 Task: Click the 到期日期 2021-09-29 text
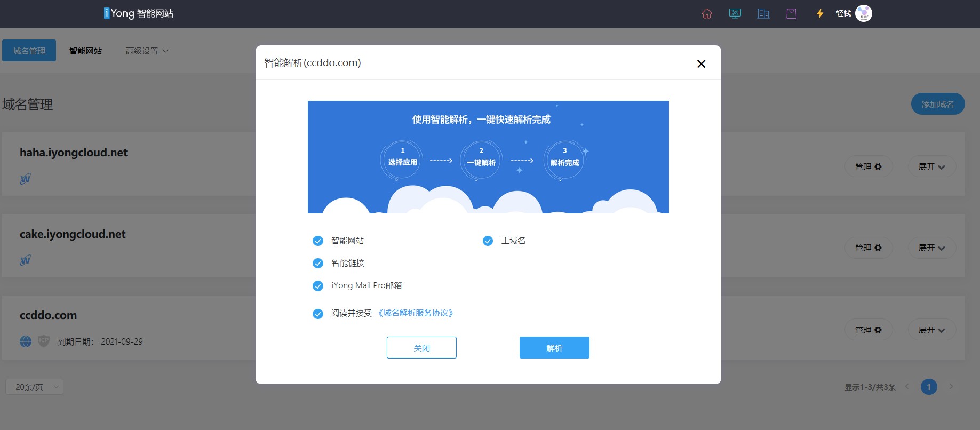100,341
